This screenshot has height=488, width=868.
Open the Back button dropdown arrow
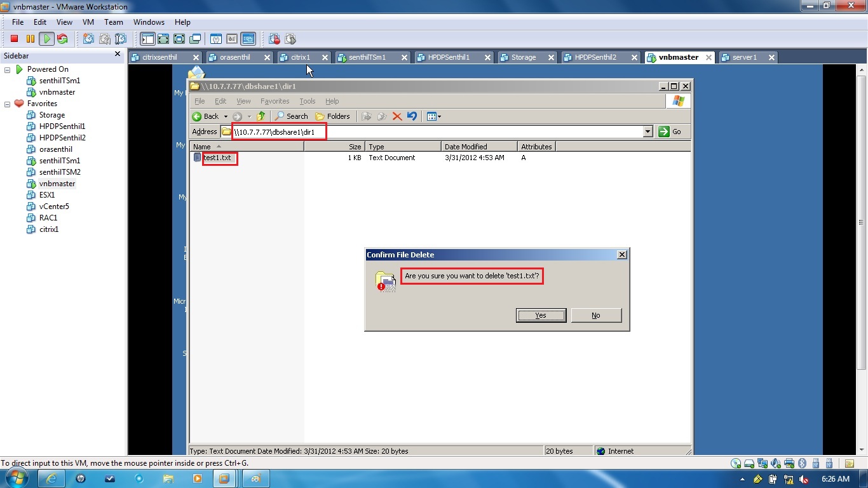point(226,116)
